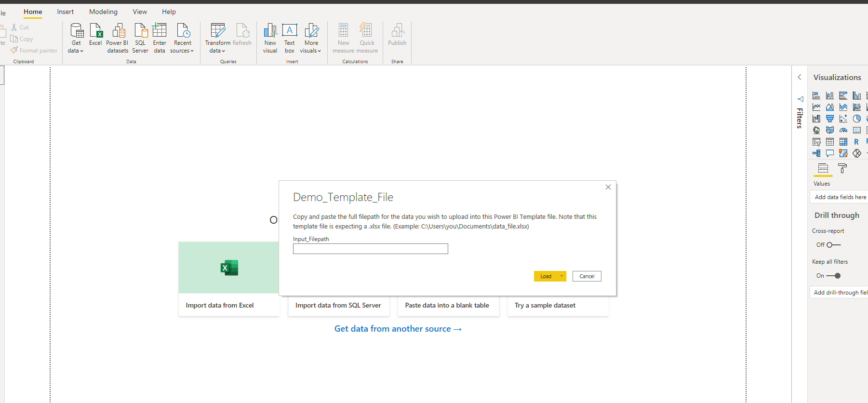The image size is (868, 403).
Task: Expand the Filters pane
Action: (800, 113)
